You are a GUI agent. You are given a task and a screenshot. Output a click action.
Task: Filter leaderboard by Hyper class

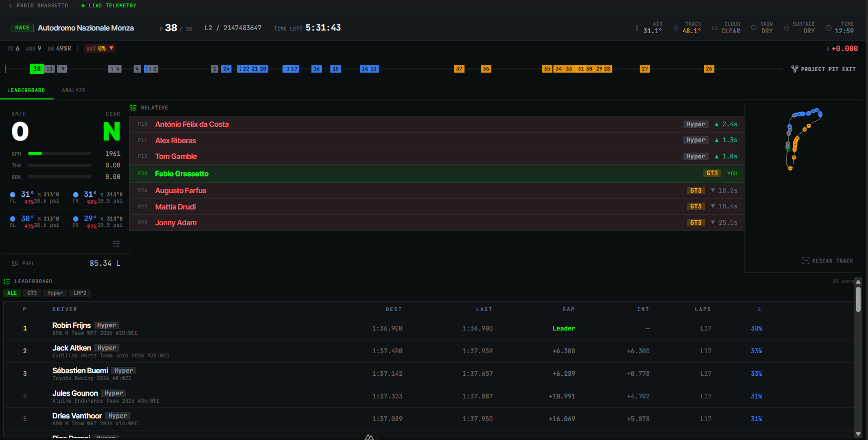point(55,293)
